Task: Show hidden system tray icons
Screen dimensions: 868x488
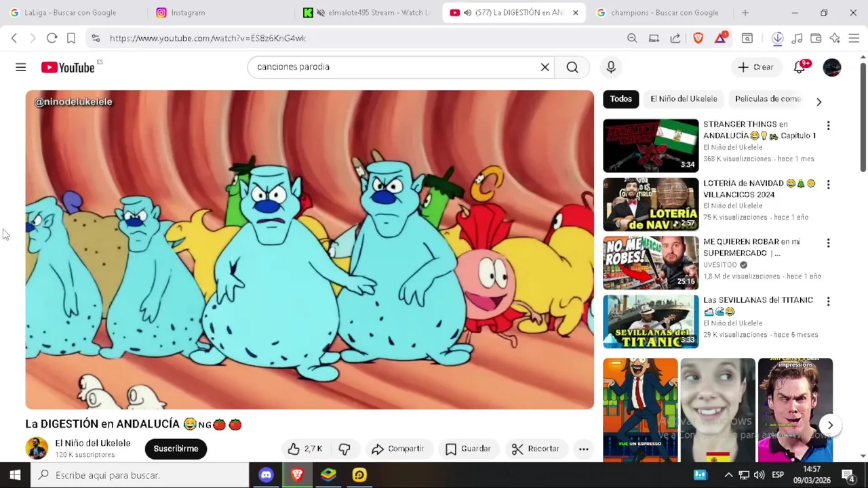Action: click(728, 475)
